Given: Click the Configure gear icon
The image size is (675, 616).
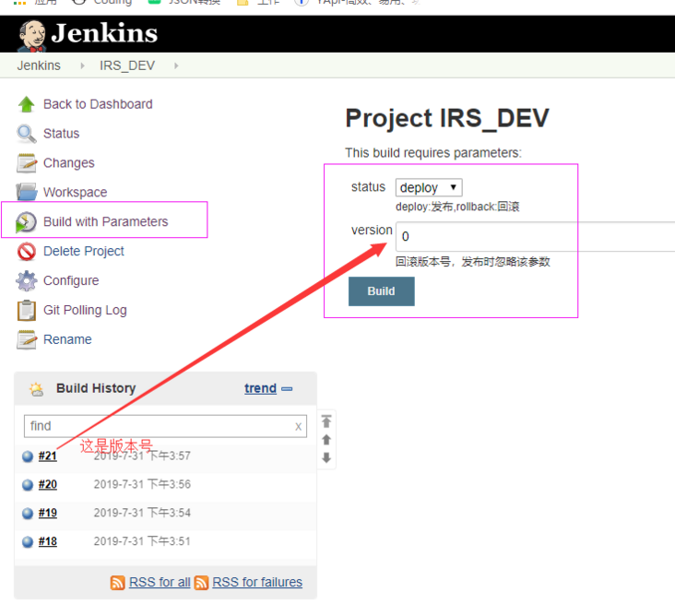Looking at the screenshot, I should tap(26, 280).
